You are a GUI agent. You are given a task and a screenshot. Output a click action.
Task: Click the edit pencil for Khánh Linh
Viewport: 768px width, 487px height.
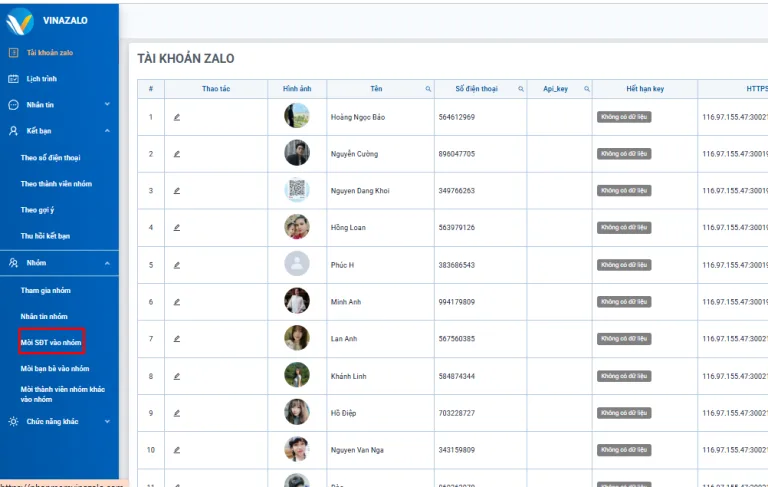tap(177, 376)
